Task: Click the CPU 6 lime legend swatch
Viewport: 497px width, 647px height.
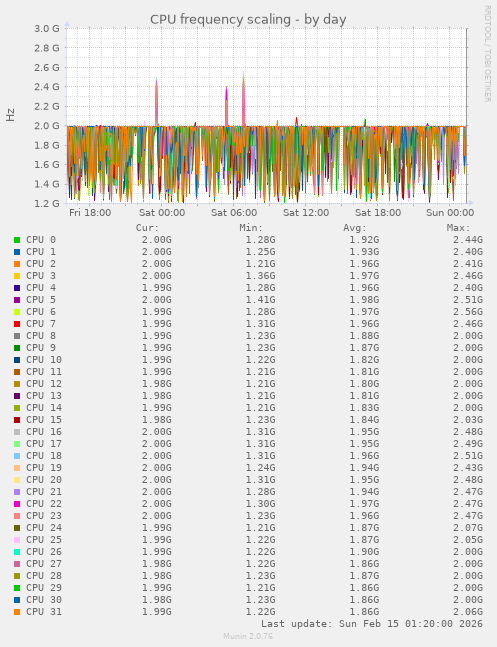Action: [x=17, y=312]
